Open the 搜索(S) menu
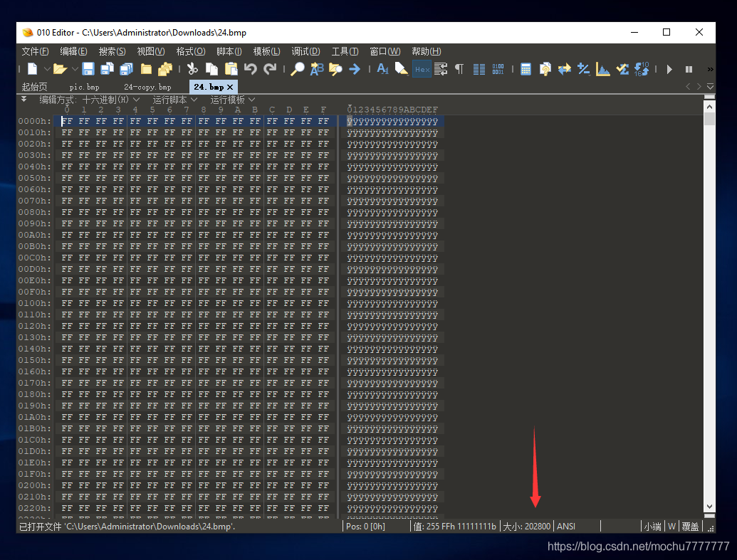 coord(112,51)
